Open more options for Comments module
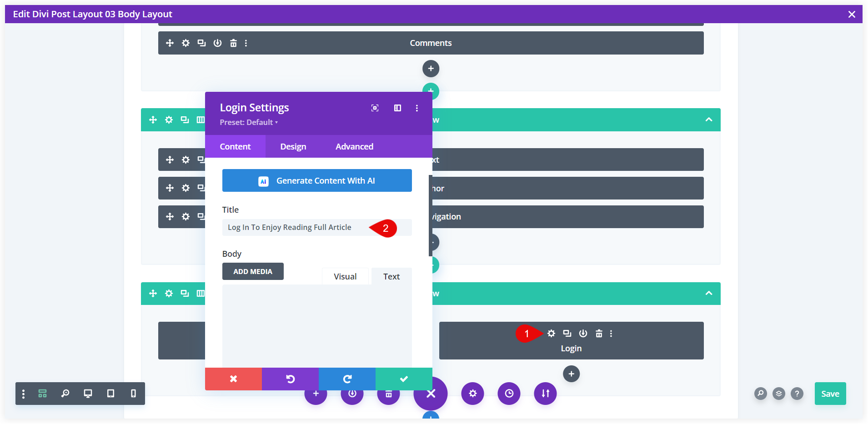This screenshot has height=424, width=868. pos(246,43)
